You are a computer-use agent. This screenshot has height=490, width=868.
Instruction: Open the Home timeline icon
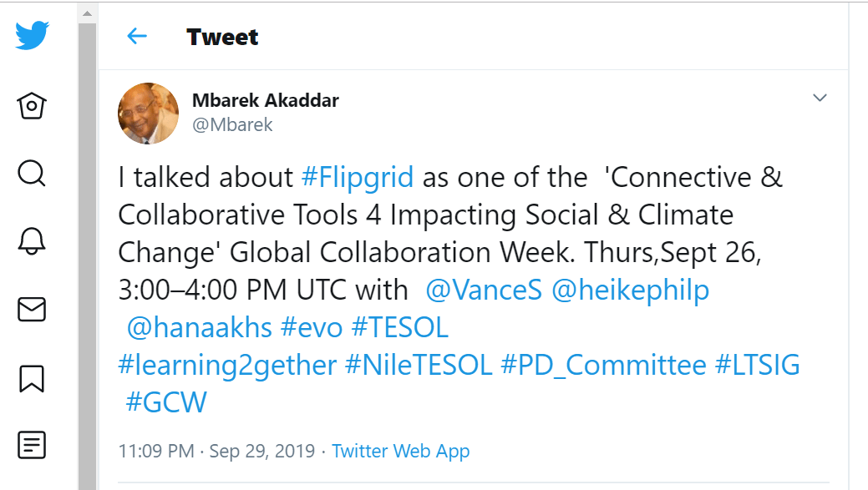click(32, 106)
